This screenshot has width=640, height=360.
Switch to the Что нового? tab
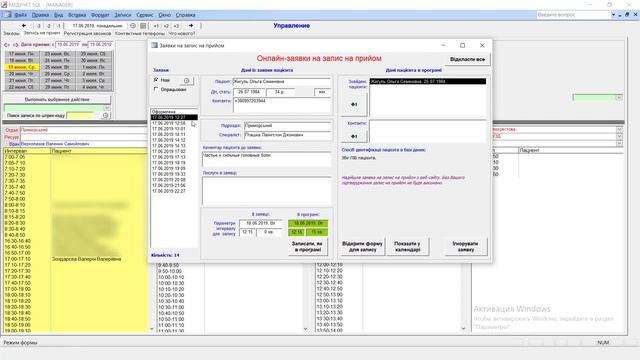point(182,33)
